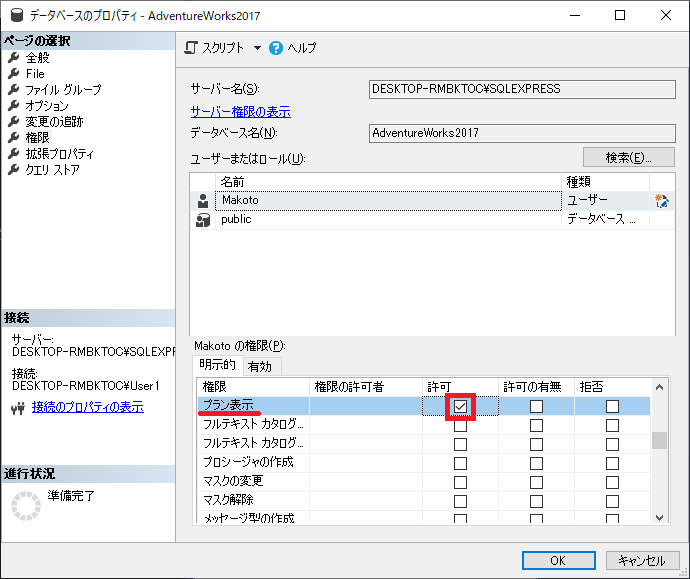Open 接続のプロパティの表示 link
The height and width of the screenshot is (579, 690).
pyautogui.click(x=88, y=407)
